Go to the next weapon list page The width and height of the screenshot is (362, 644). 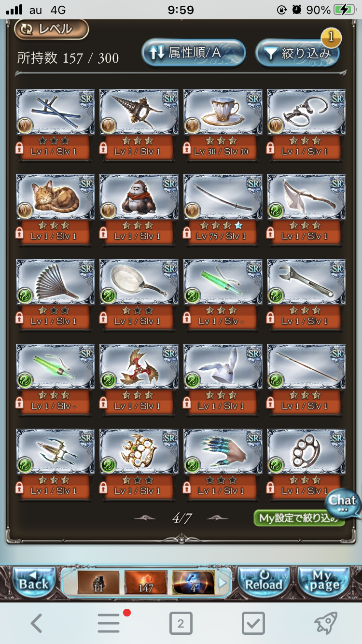tap(217, 518)
